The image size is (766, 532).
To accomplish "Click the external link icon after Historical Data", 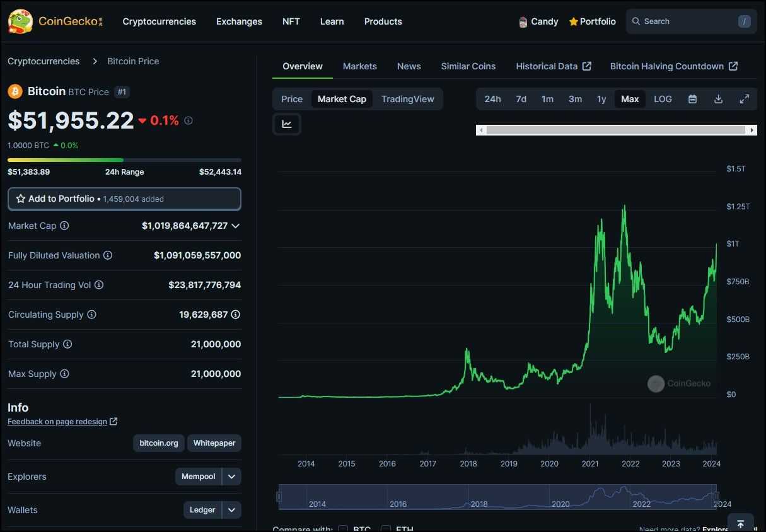I will pyautogui.click(x=587, y=66).
